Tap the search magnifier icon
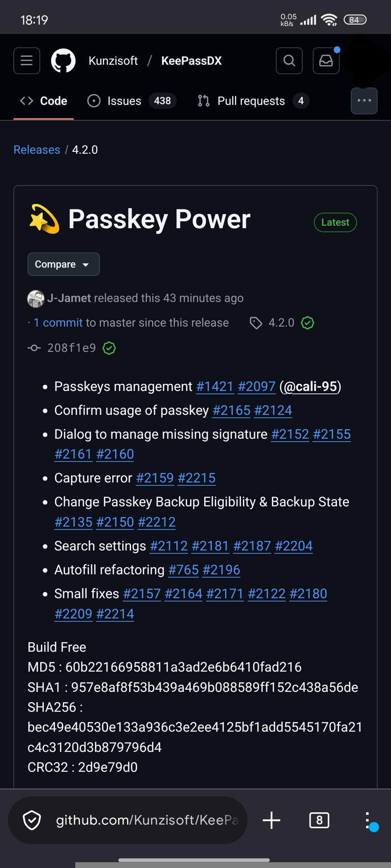The image size is (391, 868). point(289,61)
